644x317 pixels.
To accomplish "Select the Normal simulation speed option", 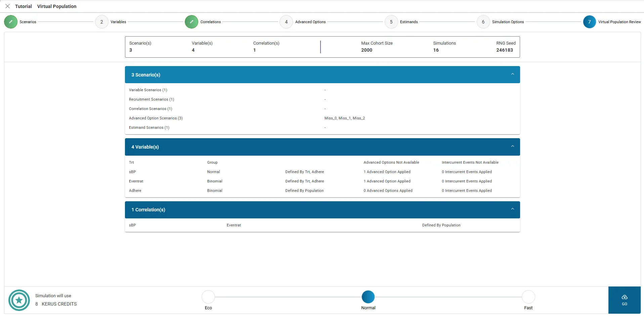I will click(x=368, y=297).
